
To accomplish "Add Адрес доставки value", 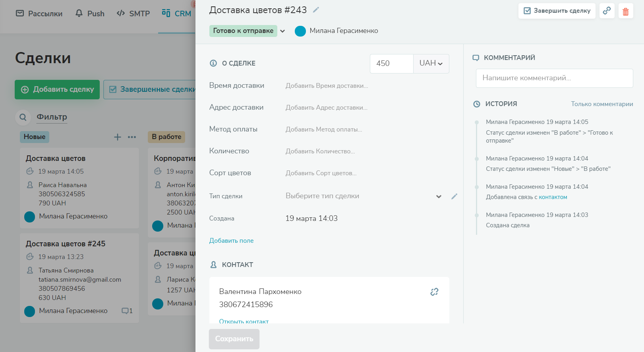I will click(x=327, y=108).
